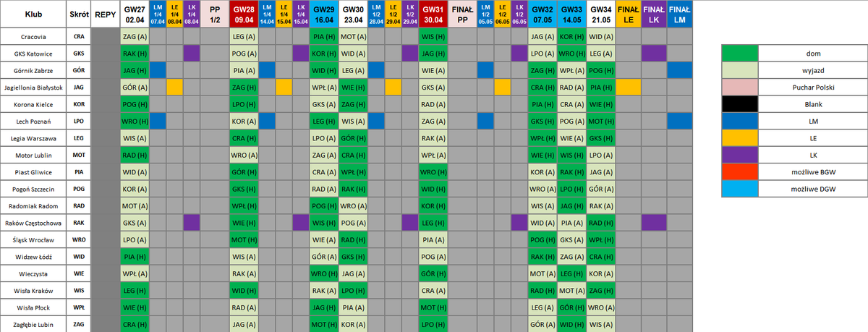
Task: Select the 'REPY' column header
Action: [106, 14]
